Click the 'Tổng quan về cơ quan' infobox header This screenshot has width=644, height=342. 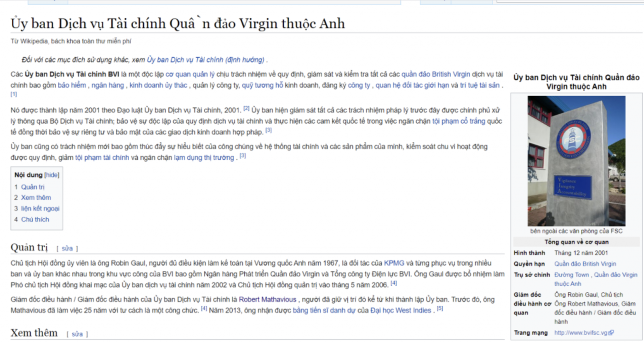click(576, 242)
